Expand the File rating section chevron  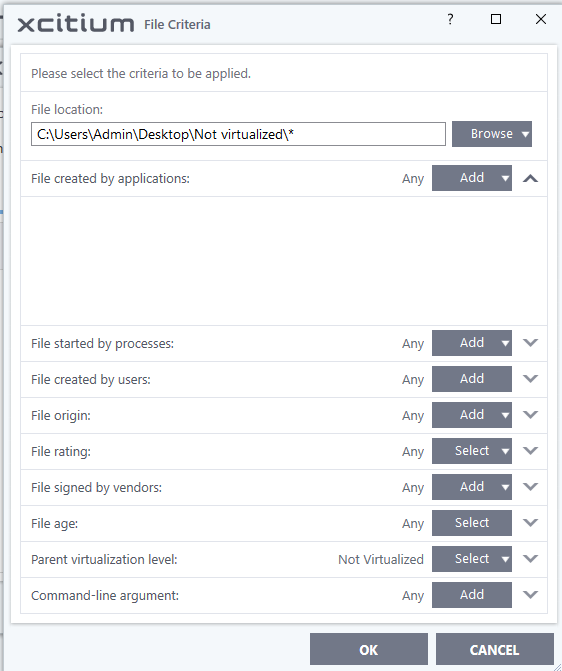point(530,451)
